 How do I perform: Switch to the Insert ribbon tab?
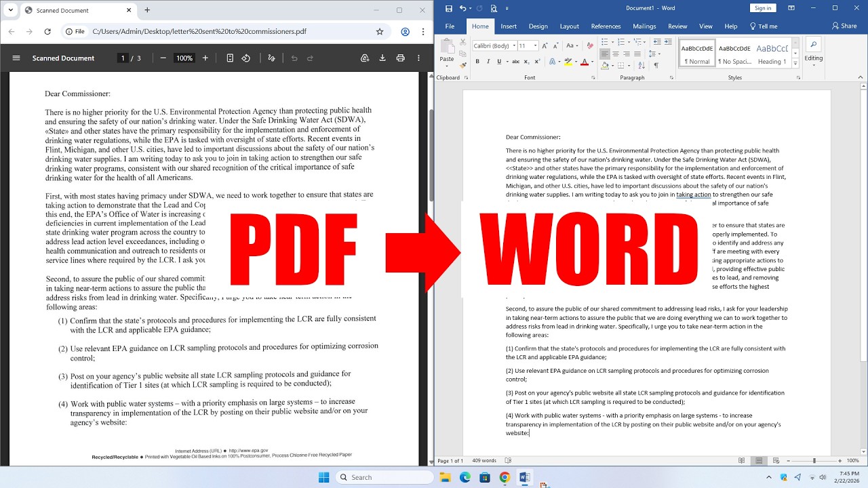coord(509,26)
